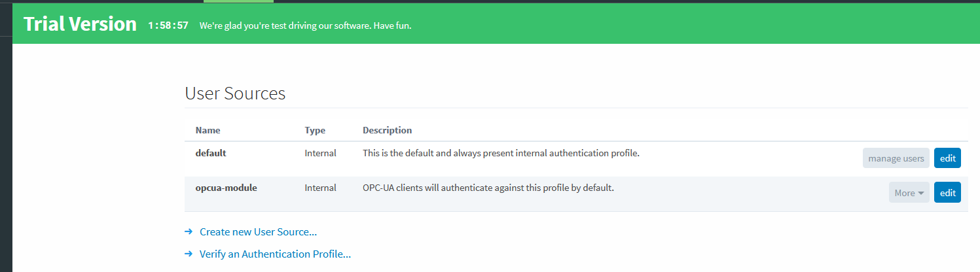Screen dimensions: 980x272
Task: Select the 'opcua-module' name cell
Action: pos(227,188)
